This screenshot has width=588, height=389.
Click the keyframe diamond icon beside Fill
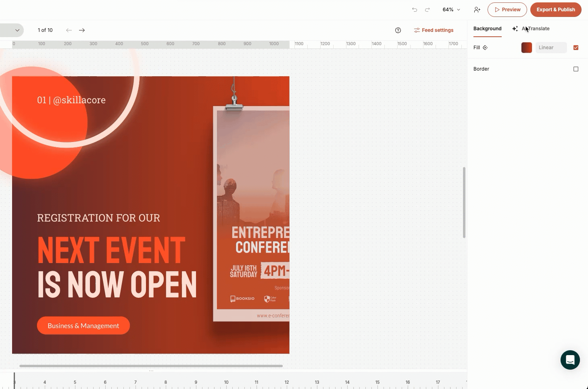coord(485,48)
